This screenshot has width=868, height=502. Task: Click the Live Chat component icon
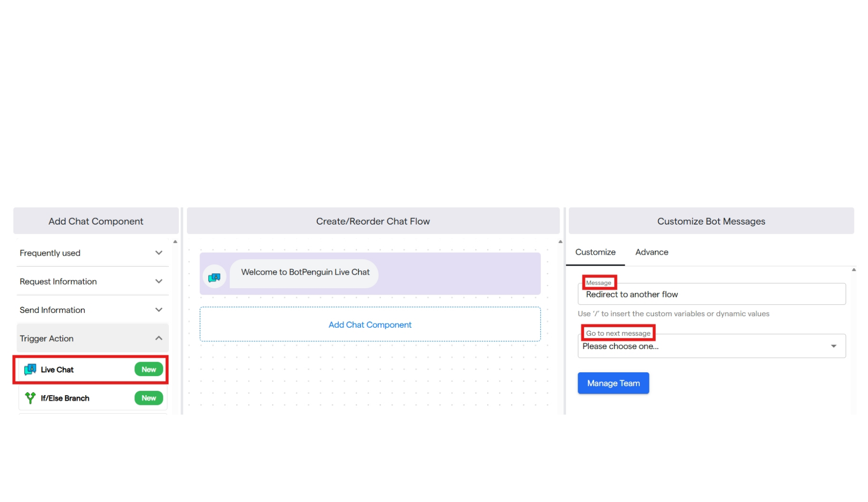click(30, 370)
